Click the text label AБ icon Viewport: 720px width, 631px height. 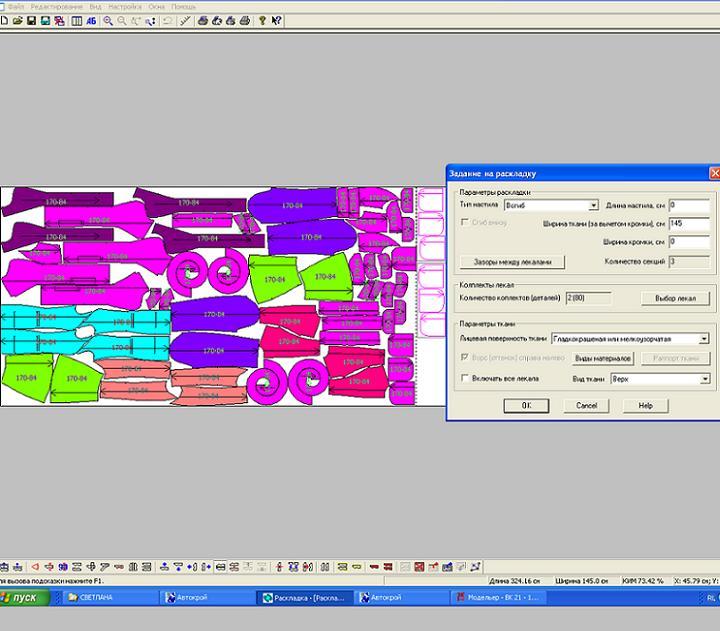pos(91,20)
